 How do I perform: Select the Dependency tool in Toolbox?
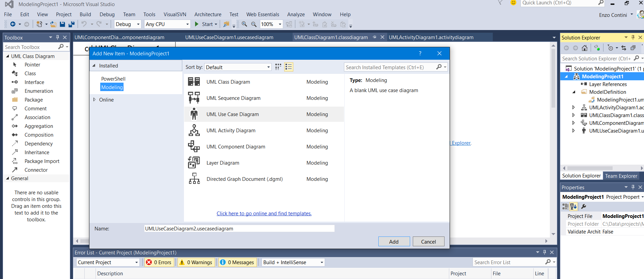click(x=38, y=144)
